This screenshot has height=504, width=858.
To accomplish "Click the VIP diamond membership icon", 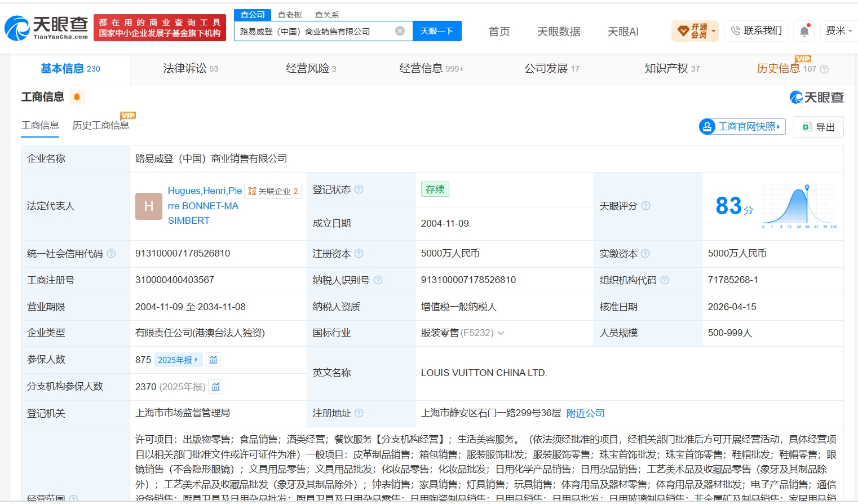I will click(x=683, y=30).
